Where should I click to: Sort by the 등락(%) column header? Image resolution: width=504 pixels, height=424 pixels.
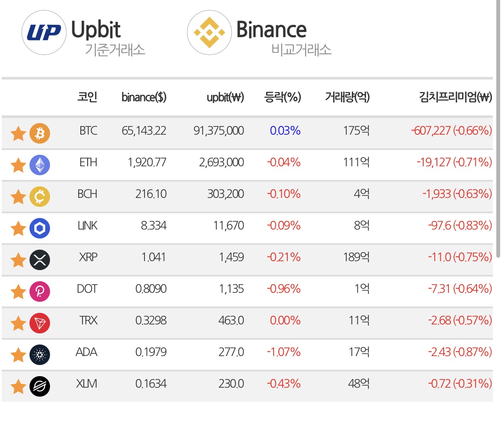[282, 97]
